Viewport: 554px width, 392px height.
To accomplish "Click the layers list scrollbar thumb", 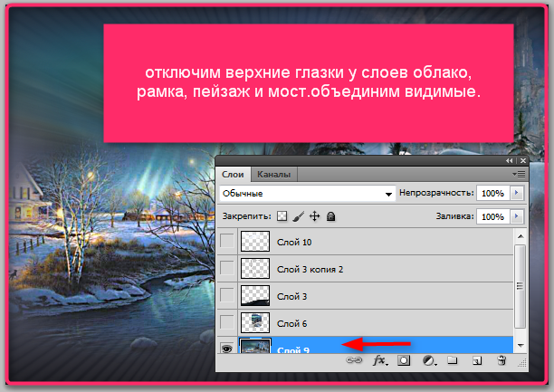I will pos(521,286).
